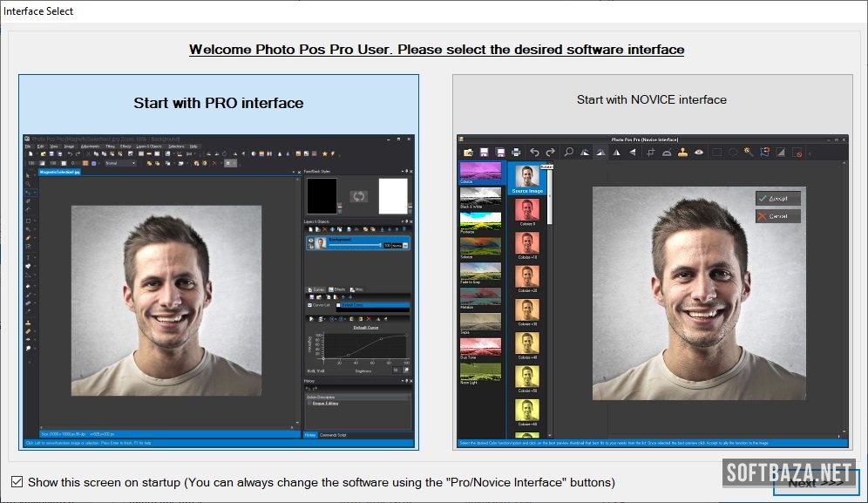This screenshot has height=503, width=868.
Task: Expand the Background layer blend dropdown
Action: (404, 246)
